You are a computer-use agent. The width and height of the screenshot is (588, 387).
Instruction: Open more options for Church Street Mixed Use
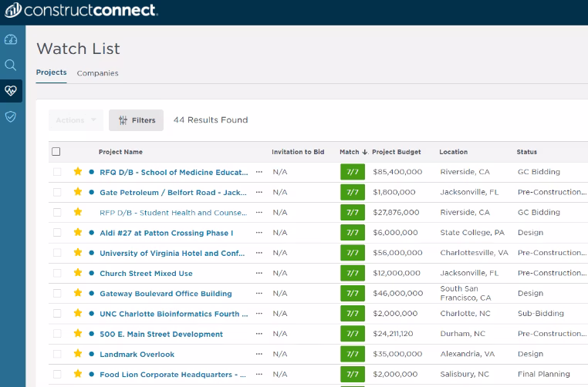(x=259, y=273)
